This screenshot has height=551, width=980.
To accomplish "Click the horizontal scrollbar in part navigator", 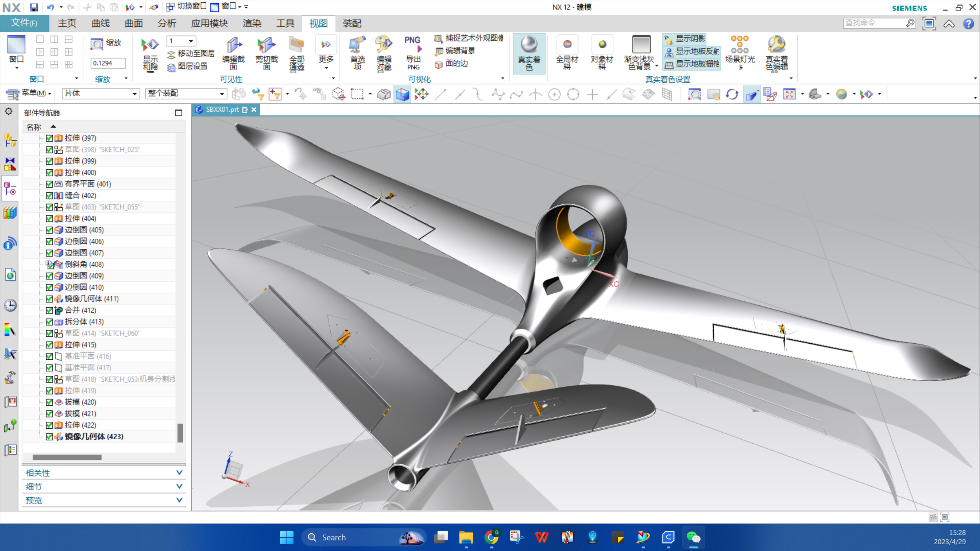I will [67, 457].
